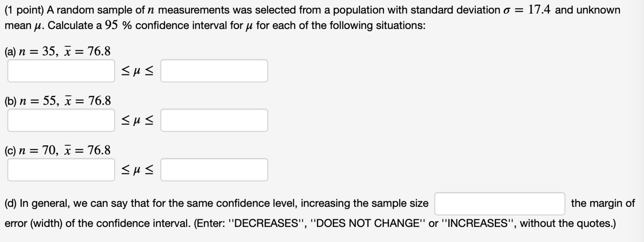Click the ≤ μ ≤ symbol in part (c)
This screenshot has width=644, height=242.
coord(137,170)
